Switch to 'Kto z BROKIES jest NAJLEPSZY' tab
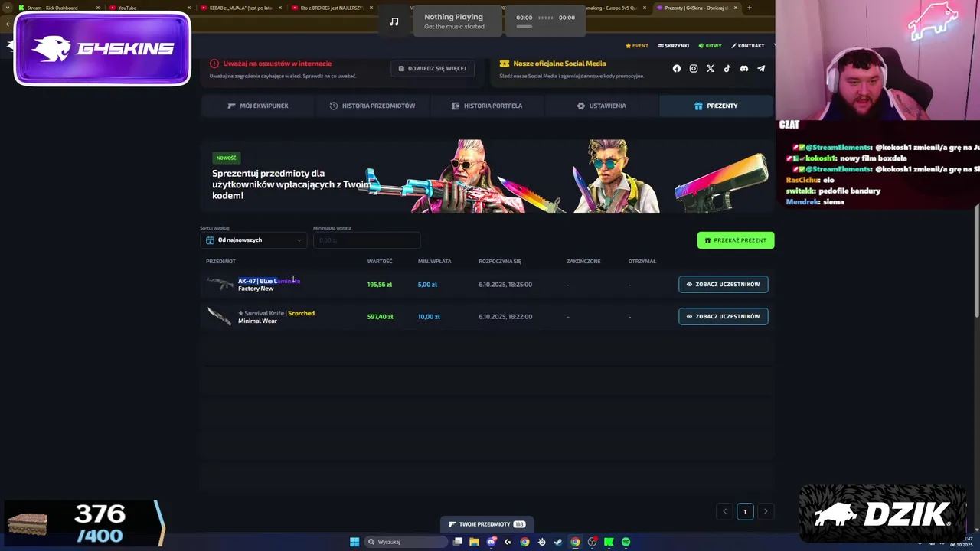 [x=332, y=8]
